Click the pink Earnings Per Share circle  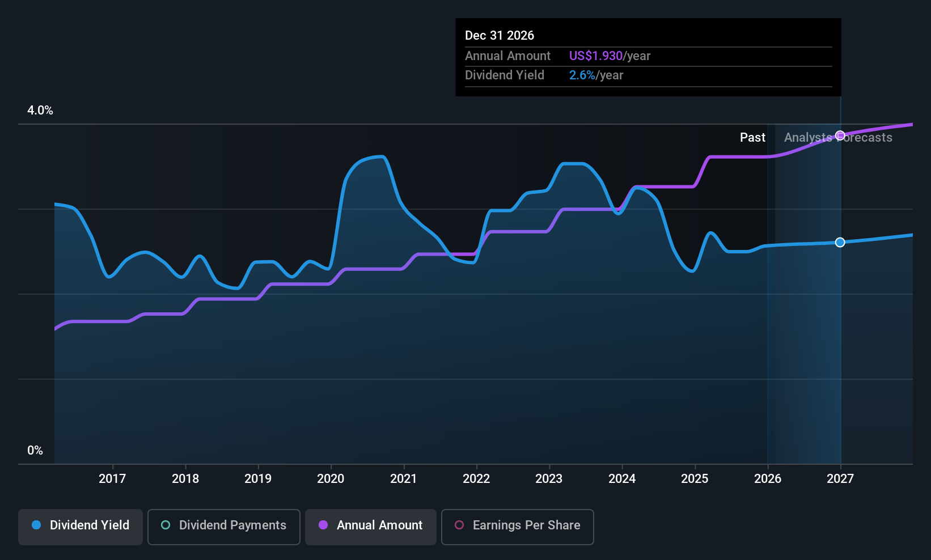459,525
